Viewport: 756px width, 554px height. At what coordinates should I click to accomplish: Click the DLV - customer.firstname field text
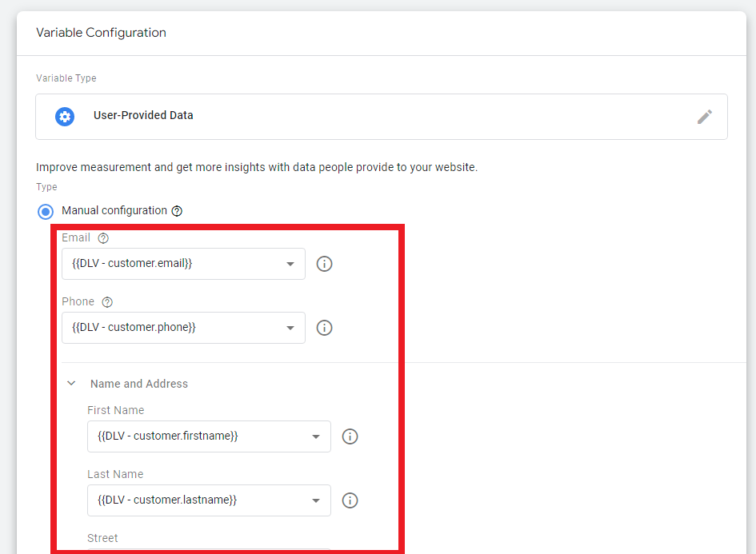coord(168,436)
